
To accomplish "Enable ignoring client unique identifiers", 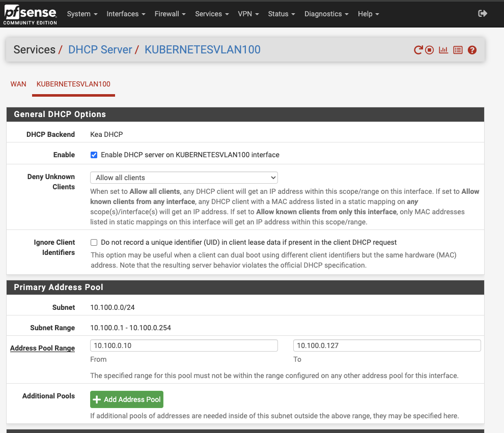I will pyautogui.click(x=94, y=242).
